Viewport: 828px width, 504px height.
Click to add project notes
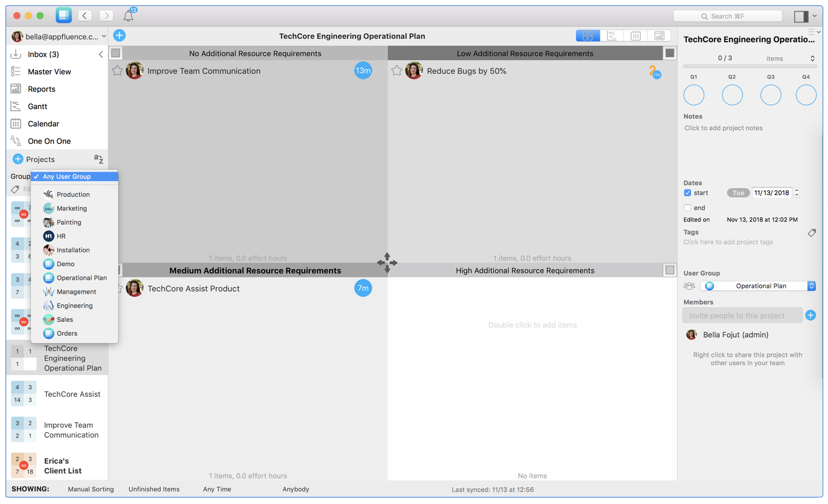pyautogui.click(x=723, y=128)
